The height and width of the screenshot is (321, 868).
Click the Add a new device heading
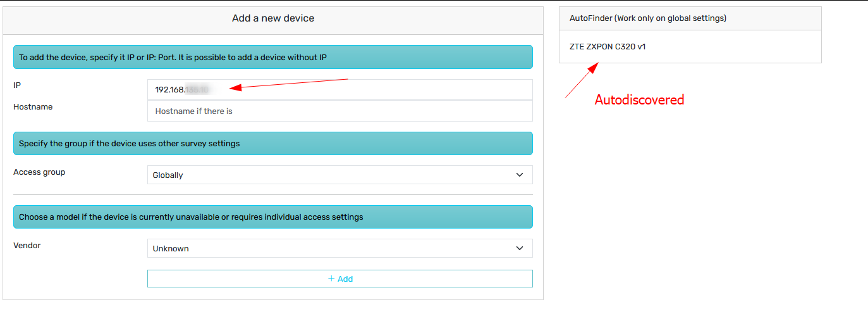(x=273, y=18)
